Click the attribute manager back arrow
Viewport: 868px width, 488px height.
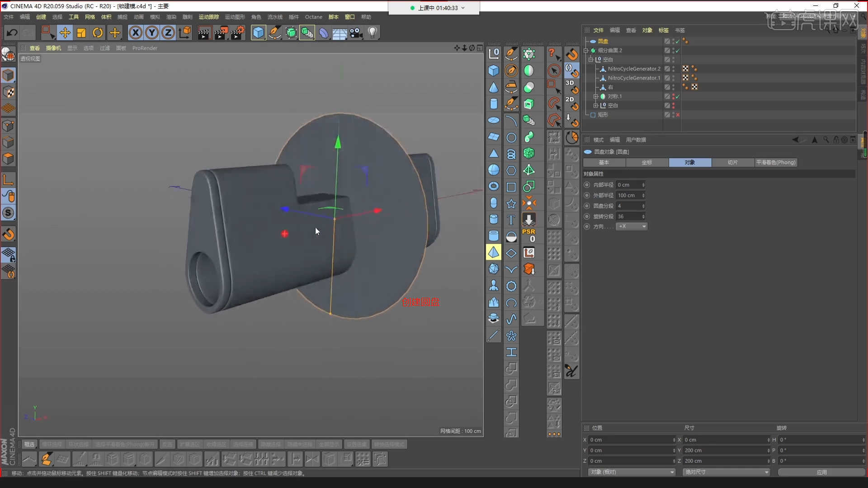(795, 140)
